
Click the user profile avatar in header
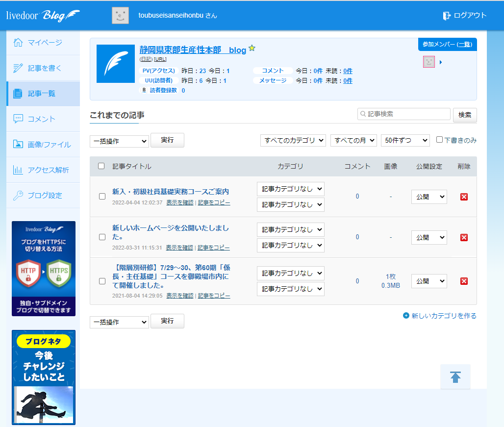click(120, 15)
